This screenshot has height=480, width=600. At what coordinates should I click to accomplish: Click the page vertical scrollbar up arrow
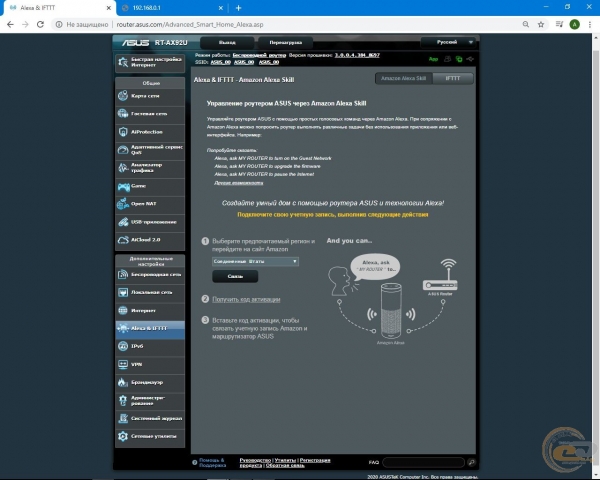(x=596, y=38)
